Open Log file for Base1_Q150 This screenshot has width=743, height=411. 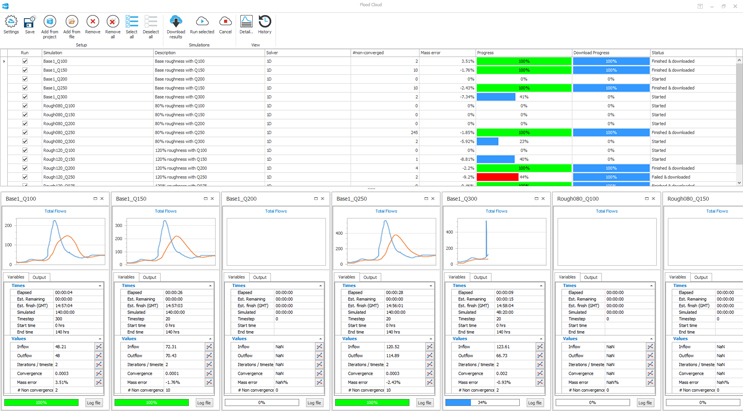coord(204,403)
